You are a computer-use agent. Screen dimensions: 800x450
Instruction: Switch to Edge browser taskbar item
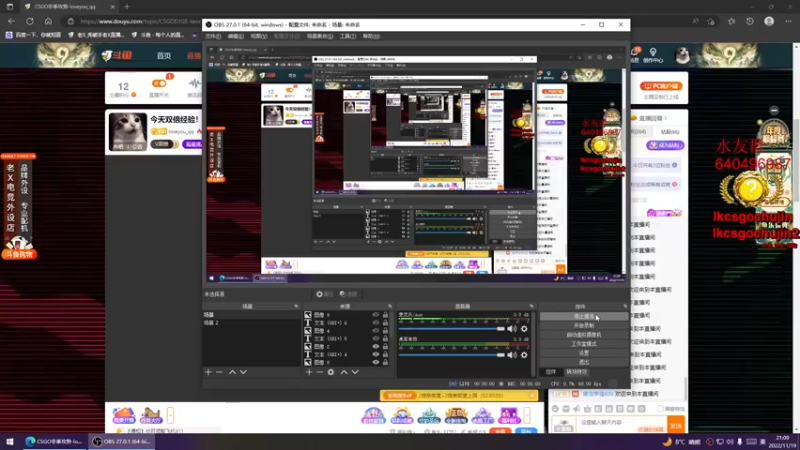54,442
